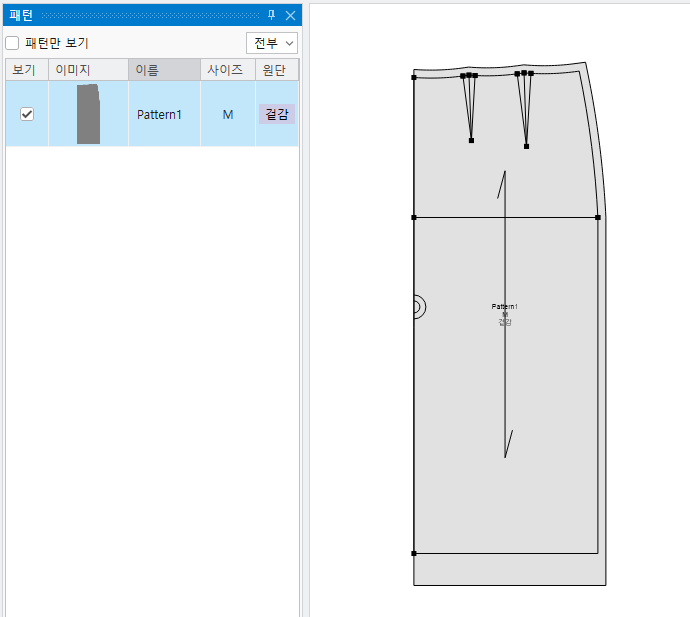
Task: Open the 전부 filter dropdown
Action: (272, 43)
